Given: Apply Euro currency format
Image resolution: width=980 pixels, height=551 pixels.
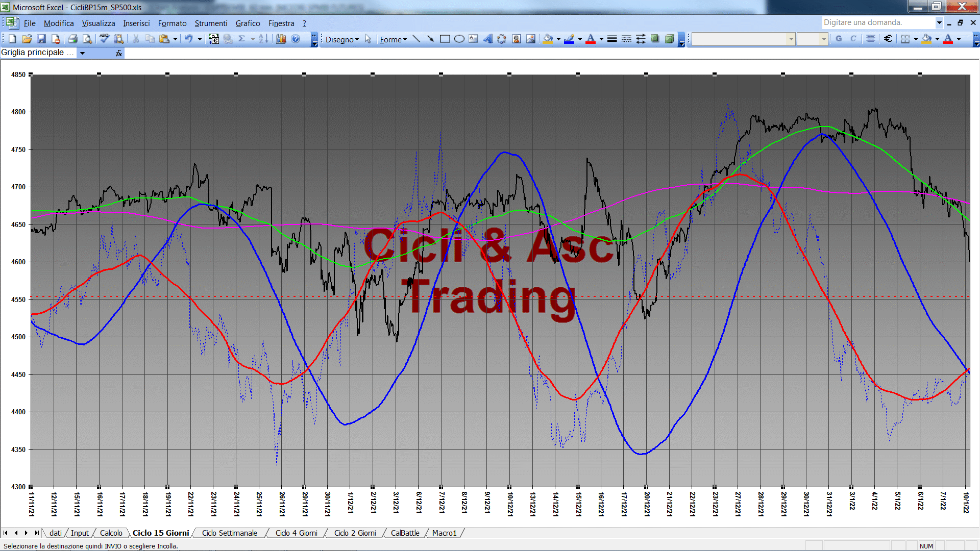Looking at the screenshot, I should point(888,39).
